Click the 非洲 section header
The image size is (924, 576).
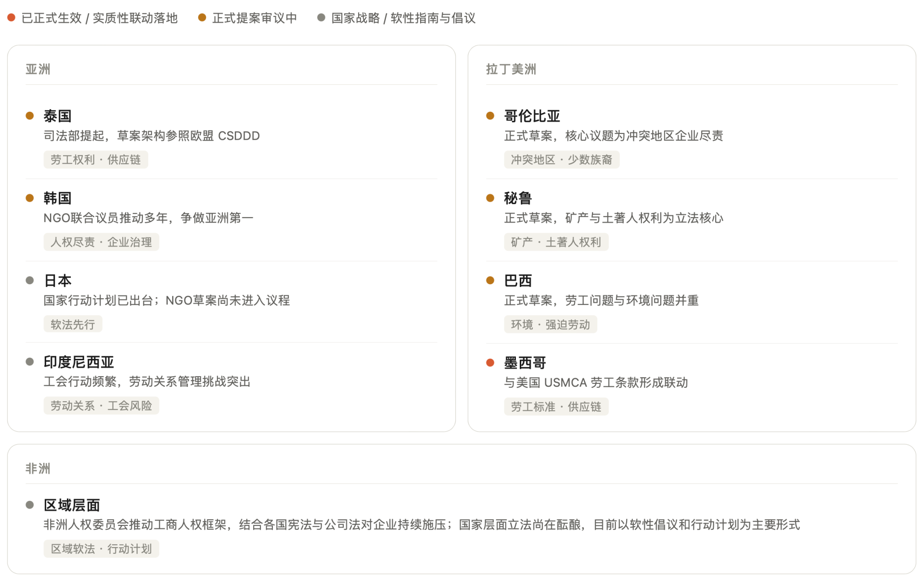[38, 469]
